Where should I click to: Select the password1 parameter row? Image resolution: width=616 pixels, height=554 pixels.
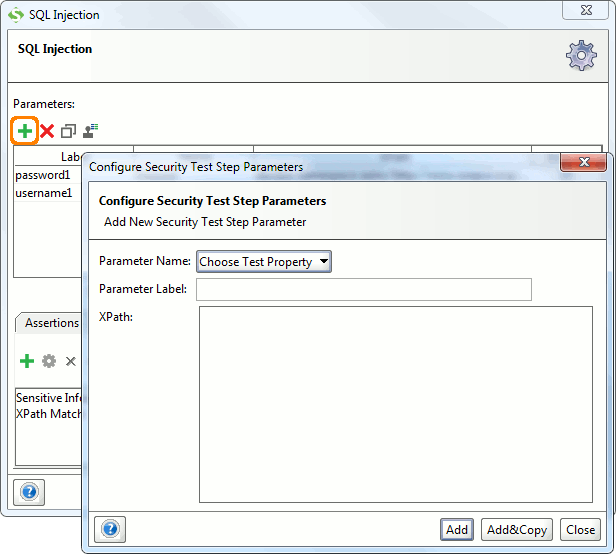(x=48, y=175)
